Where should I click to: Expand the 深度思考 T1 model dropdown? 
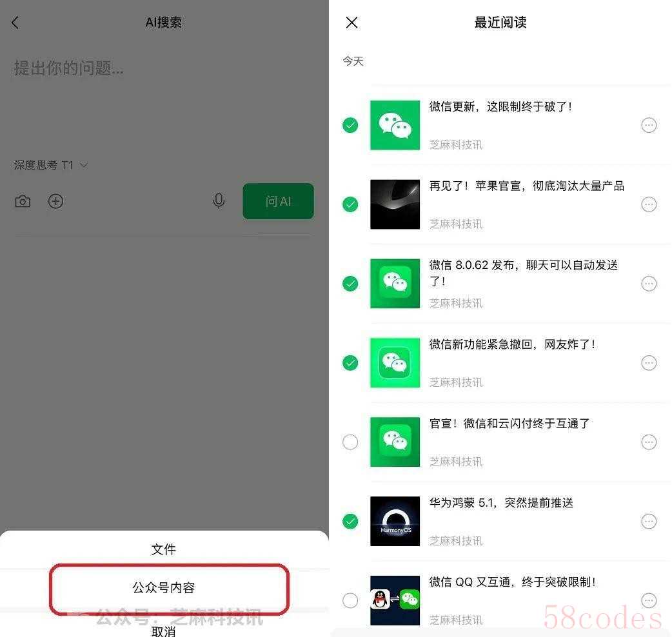pyautogui.click(x=50, y=165)
